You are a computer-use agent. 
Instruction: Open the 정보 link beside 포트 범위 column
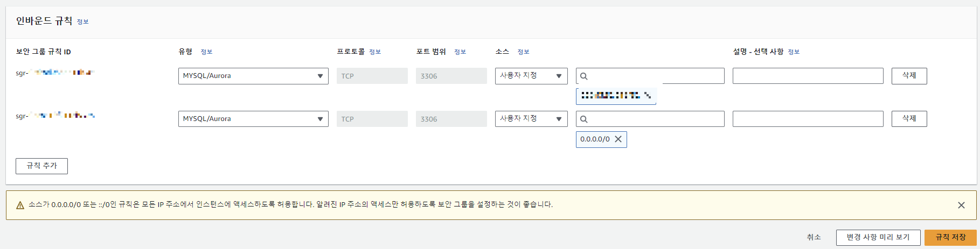(x=460, y=52)
